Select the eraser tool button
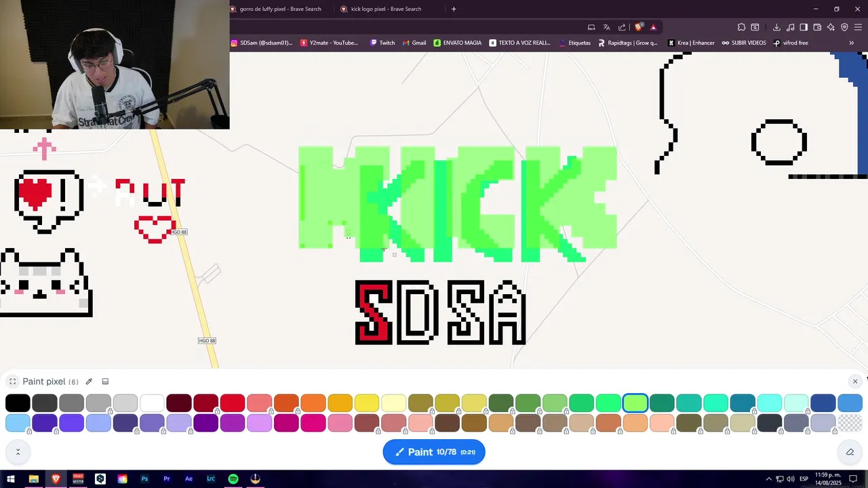The width and height of the screenshot is (868, 488). point(850,452)
